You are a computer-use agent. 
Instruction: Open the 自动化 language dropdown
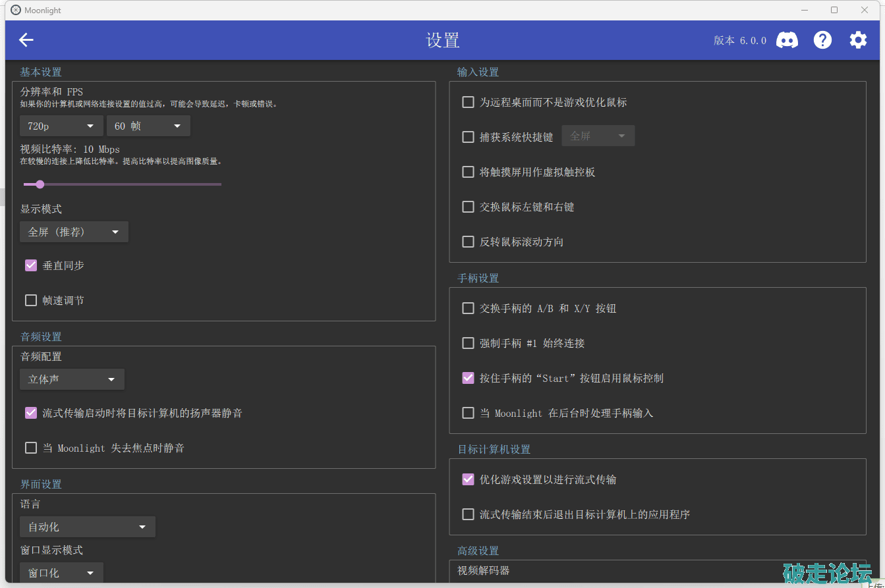(87, 527)
